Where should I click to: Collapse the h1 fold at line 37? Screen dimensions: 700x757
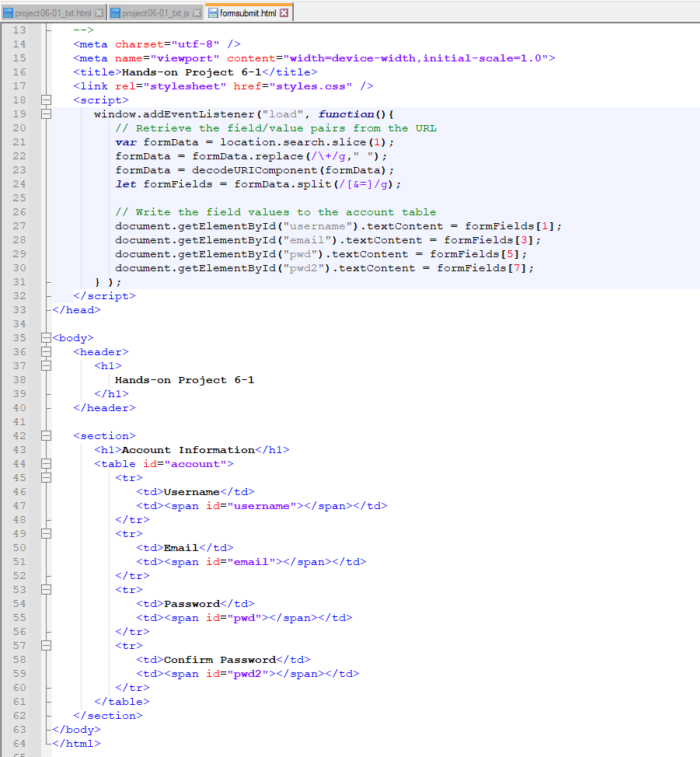47,365
